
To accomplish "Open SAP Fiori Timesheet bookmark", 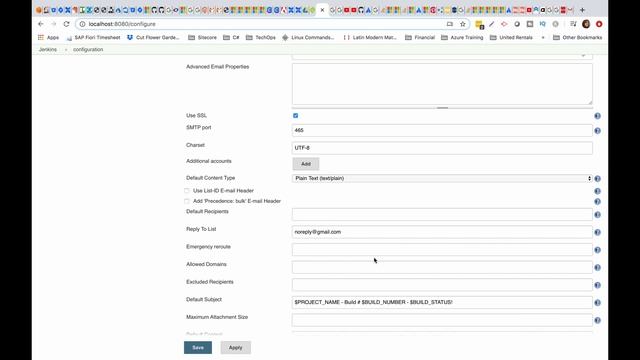I will pos(93,37).
